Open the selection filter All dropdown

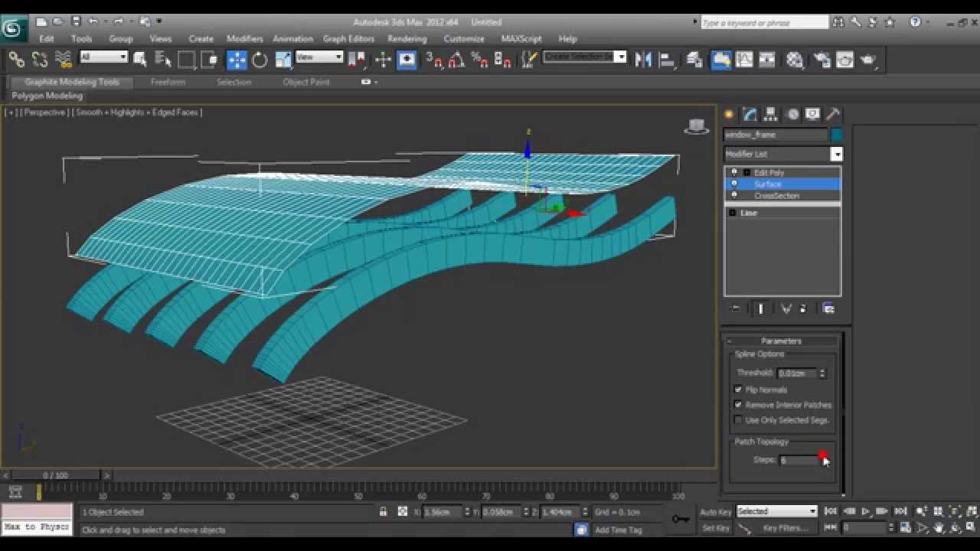103,57
